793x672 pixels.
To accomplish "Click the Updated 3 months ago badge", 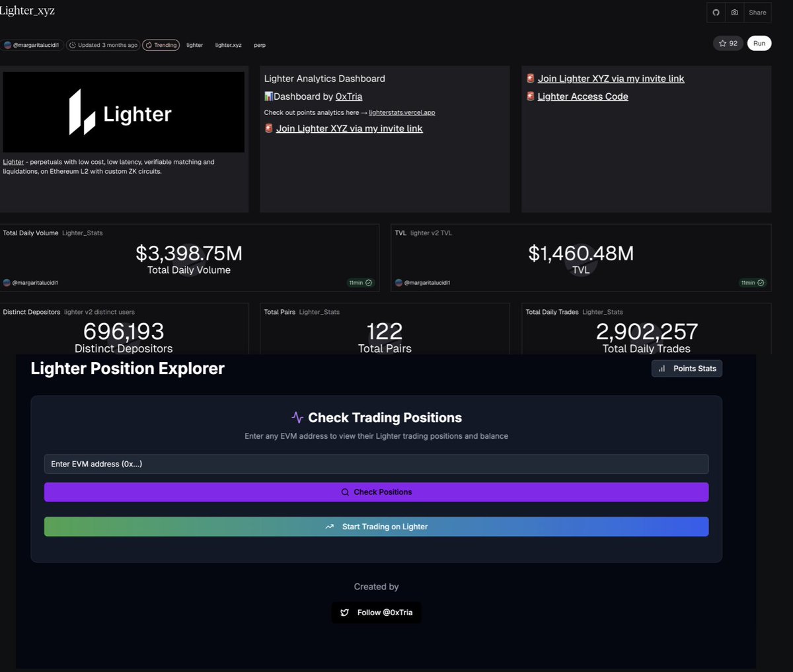I will pyautogui.click(x=103, y=45).
